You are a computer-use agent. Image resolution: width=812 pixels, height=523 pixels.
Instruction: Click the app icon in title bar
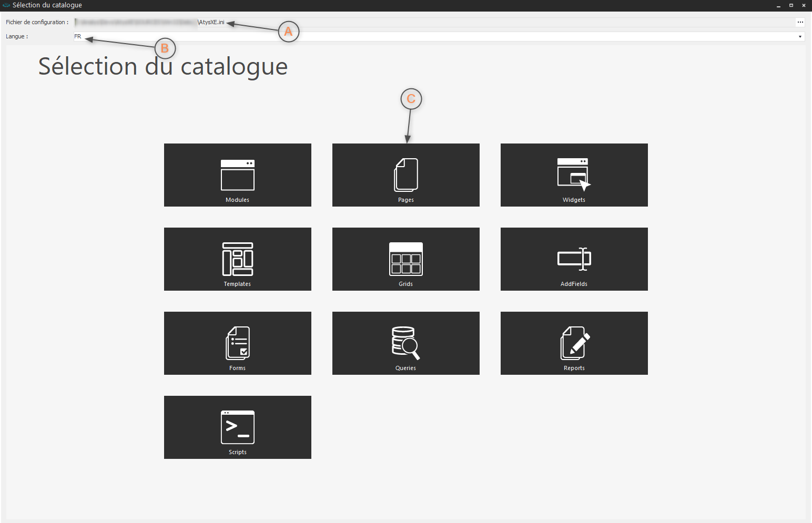point(6,5)
